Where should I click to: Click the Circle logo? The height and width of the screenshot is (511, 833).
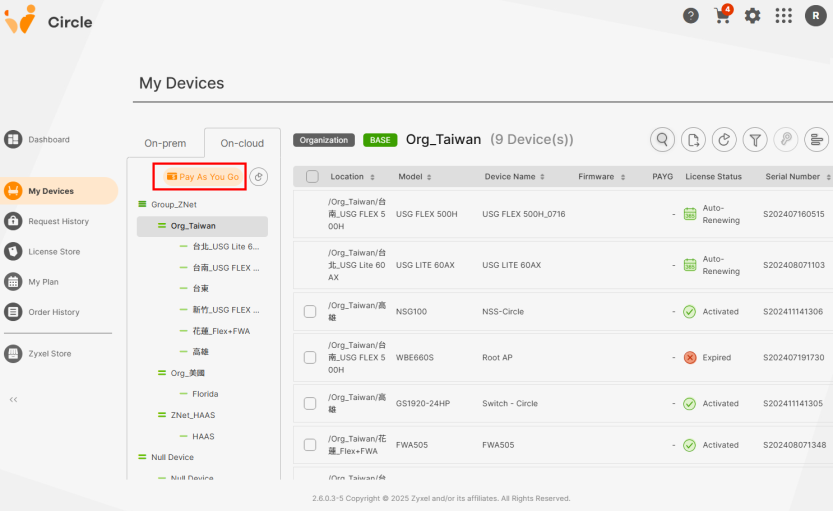[x=48, y=20]
